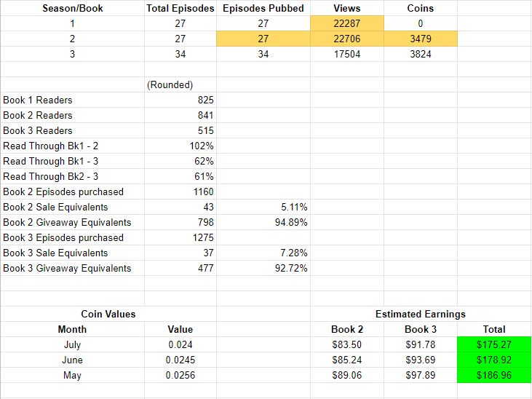The image size is (532, 399).
Task: Select the green $175.27 total cell
Action: point(494,344)
